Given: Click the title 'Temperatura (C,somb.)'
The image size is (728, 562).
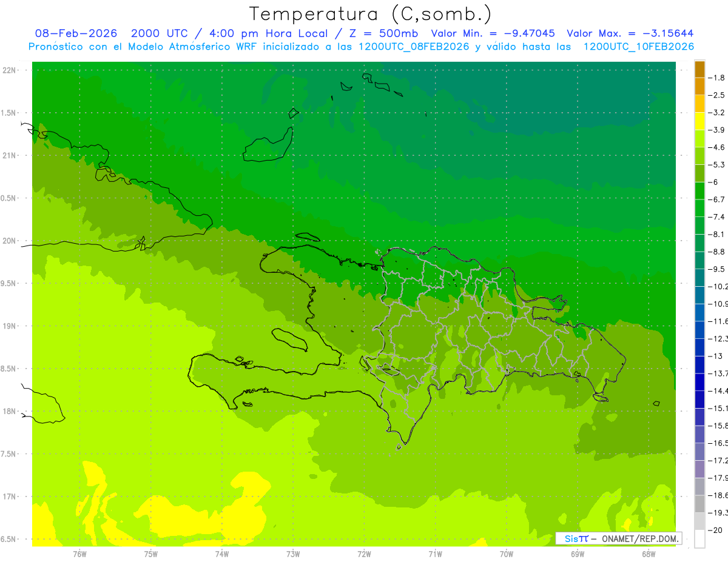Looking at the screenshot, I should click(x=370, y=13).
